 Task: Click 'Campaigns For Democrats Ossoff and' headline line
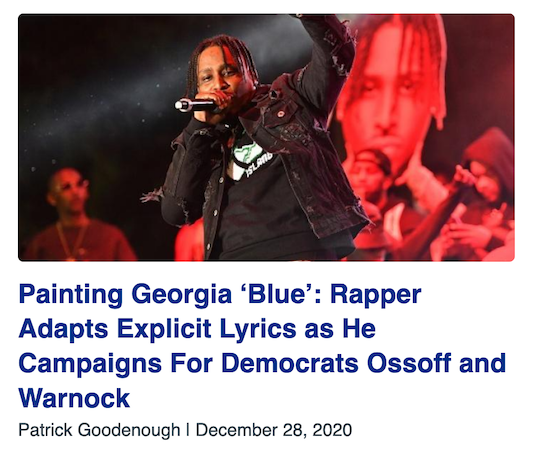[262, 363]
